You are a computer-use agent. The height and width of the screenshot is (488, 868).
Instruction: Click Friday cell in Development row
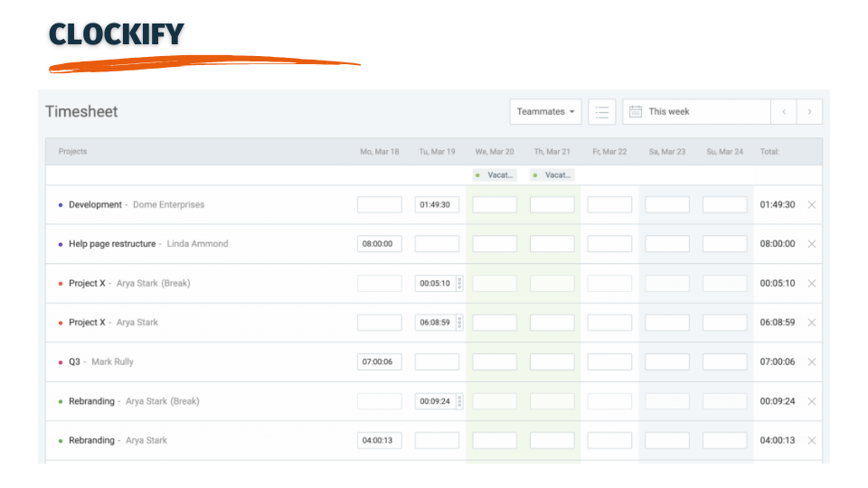(609, 205)
